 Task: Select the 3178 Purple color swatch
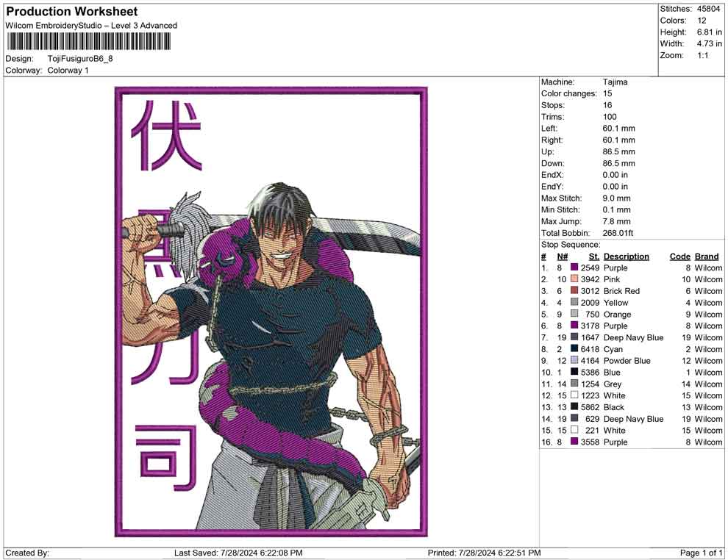point(574,326)
